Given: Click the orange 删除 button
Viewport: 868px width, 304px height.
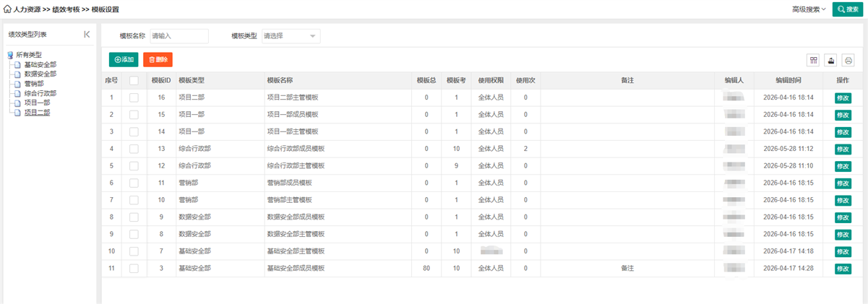Looking at the screenshot, I should [158, 60].
